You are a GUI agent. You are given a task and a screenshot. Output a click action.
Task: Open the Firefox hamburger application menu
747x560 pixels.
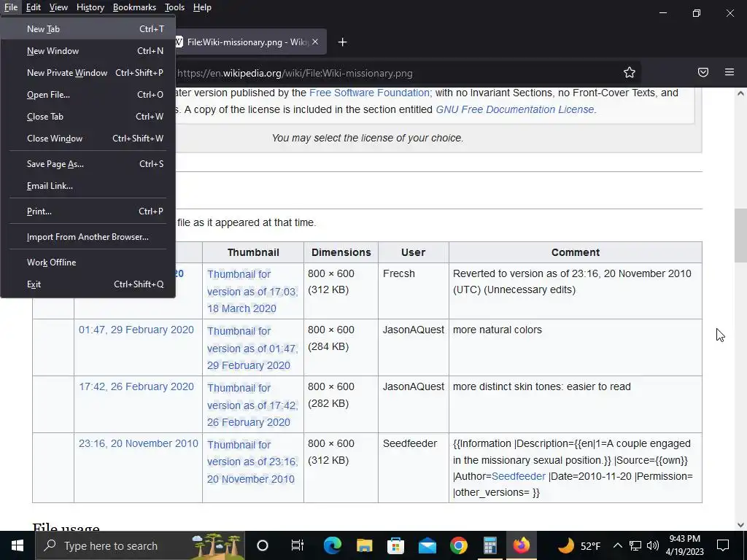pos(729,72)
